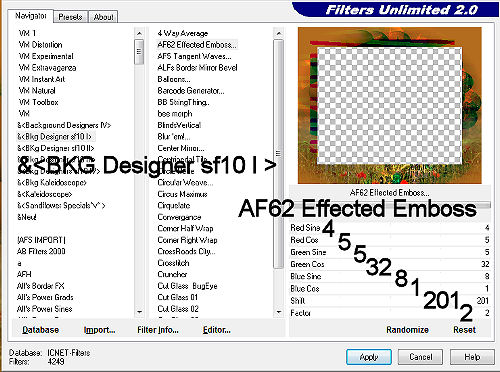Click the Shift slider row

coord(390,301)
